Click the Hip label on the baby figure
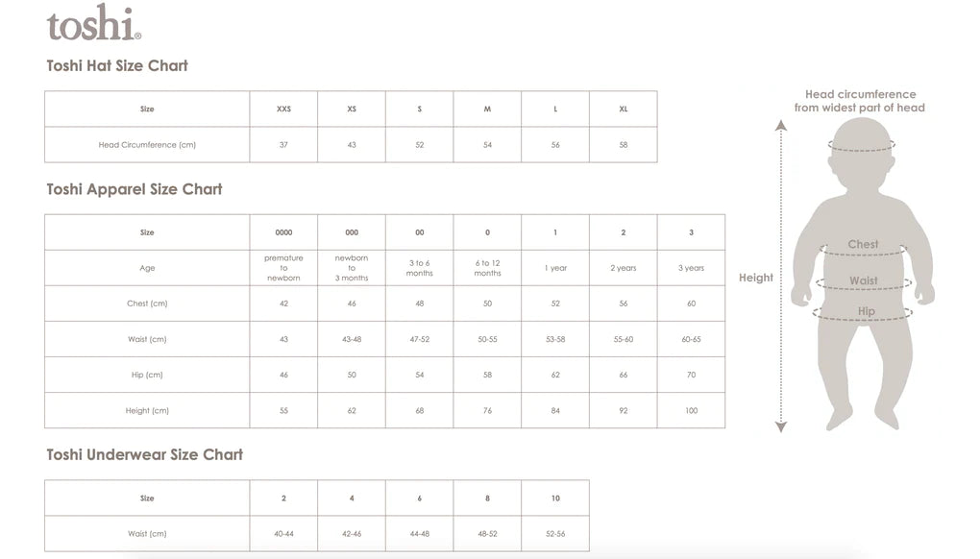This screenshot has width=980, height=559. point(866,311)
